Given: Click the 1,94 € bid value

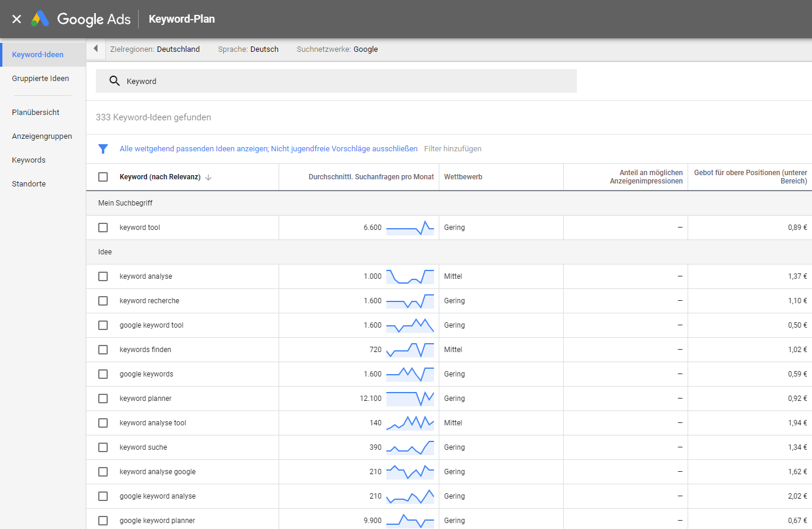Looking at the screenshot, I should 797,423.
